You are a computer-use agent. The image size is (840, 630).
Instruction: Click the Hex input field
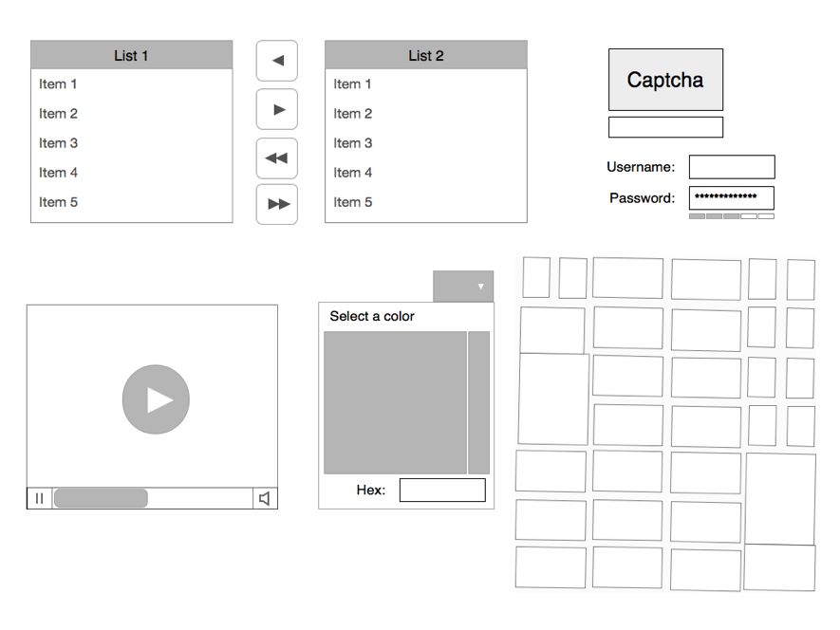(442, 491)
